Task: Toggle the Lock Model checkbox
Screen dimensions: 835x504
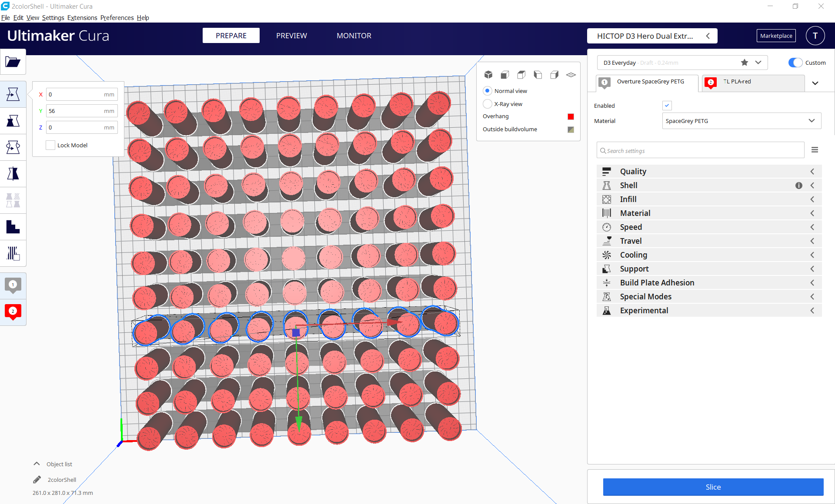Action: coord(50,145)
